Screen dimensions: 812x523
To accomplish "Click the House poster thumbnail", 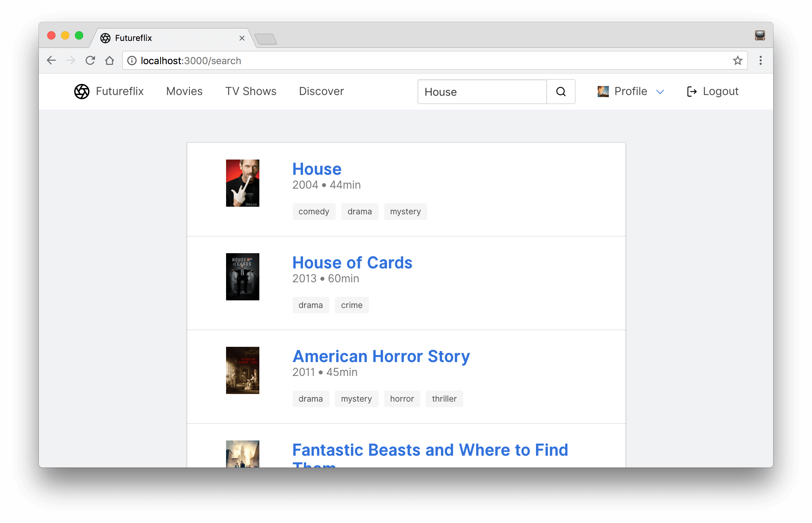I will click(x=243, y=183).
